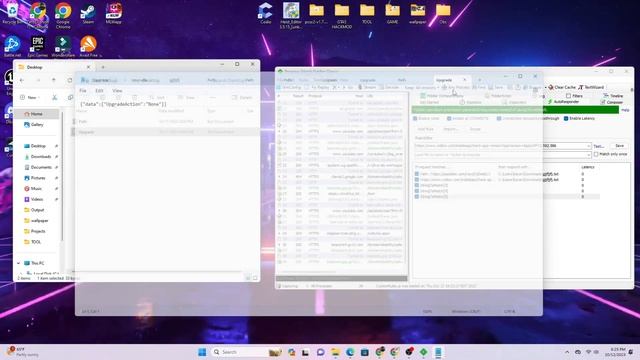The height and width of the screenshot is (360, 640).
Task: Show hidden system tray icons
Action: click(x=567, y=352)
